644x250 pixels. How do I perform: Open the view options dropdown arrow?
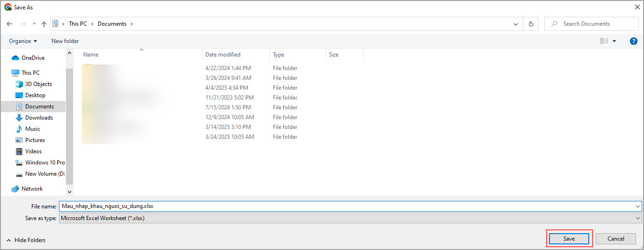(615, 41)
